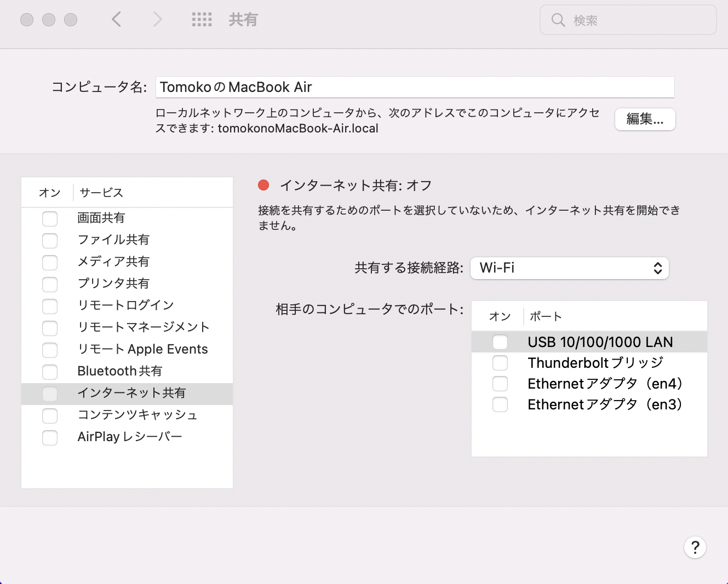Check the Thunderbolt ブリッジ port checkbox
The width and height of the screenshot is (728, 584).
(x=500, y=363)
